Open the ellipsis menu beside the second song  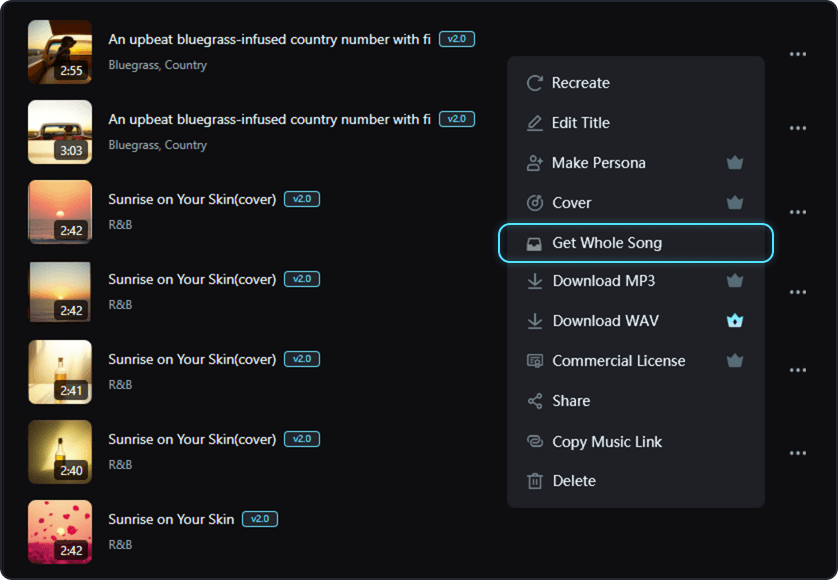[797, 128]
